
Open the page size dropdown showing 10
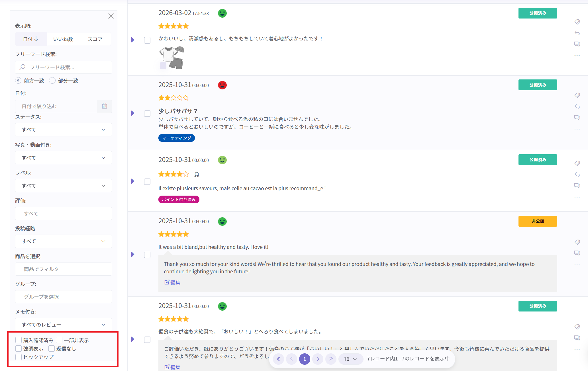point(350,359)
